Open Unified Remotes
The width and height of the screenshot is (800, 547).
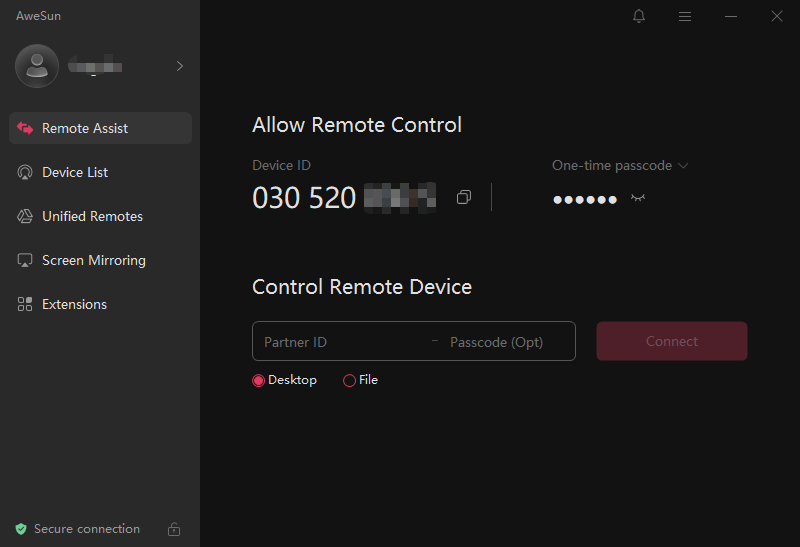[101, 216]
